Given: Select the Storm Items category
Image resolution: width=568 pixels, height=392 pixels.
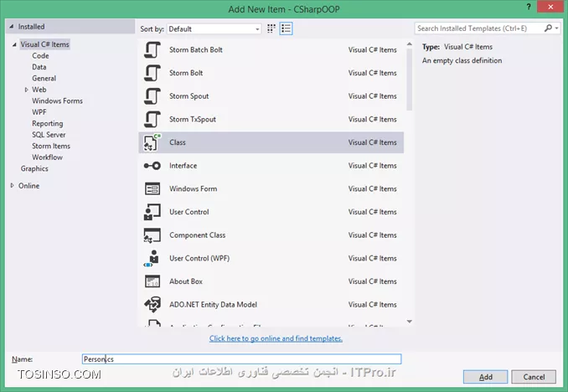Looking at the screenshot, I should coord(51,146).
